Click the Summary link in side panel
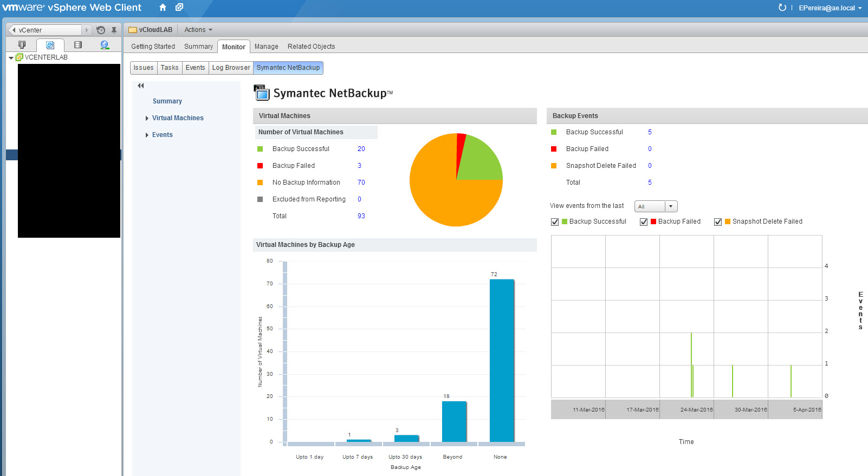The width and height of the screenshot is (868, 476). (167, 101)
